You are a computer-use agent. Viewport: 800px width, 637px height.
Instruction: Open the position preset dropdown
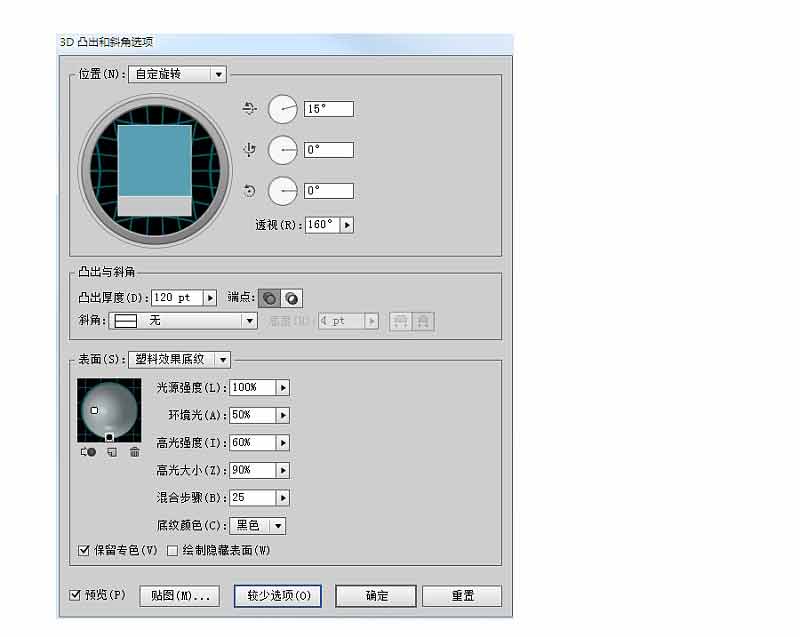coord(178,74)
